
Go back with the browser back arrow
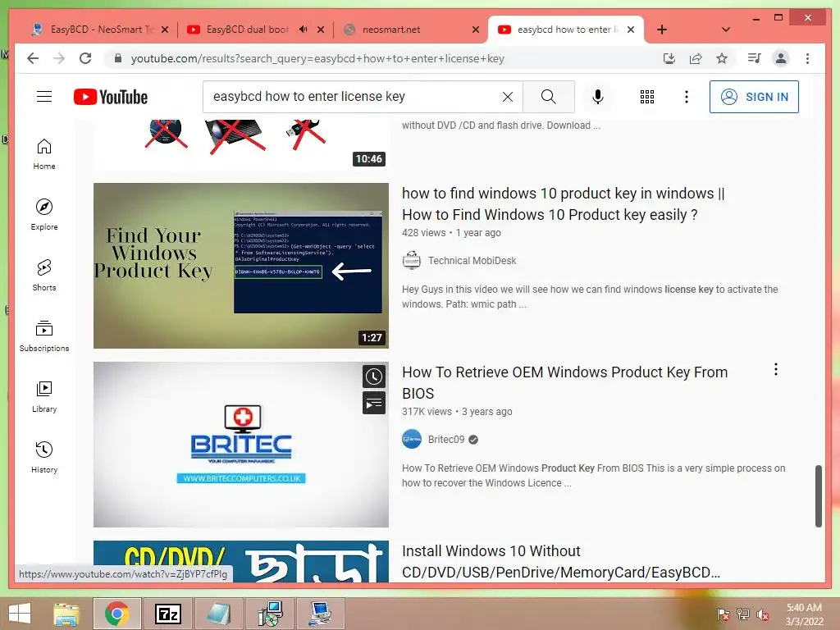coord(33,58)
